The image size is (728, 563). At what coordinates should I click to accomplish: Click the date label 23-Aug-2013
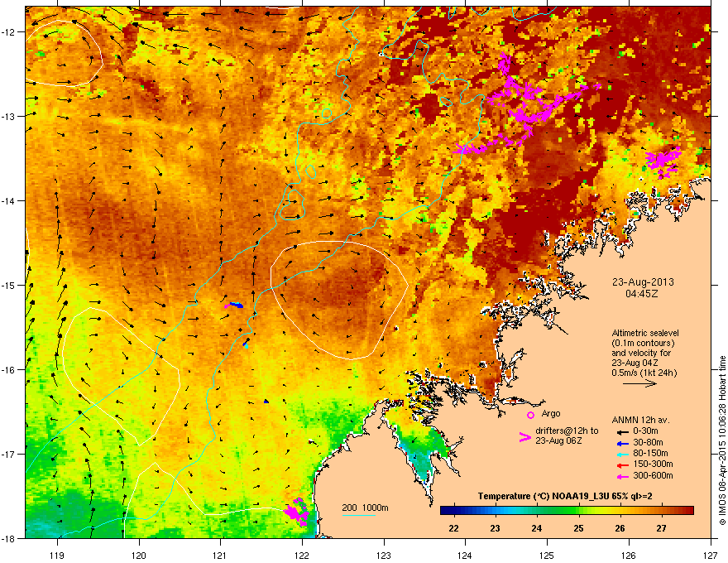pyautogui.click(x=643, y=282)
